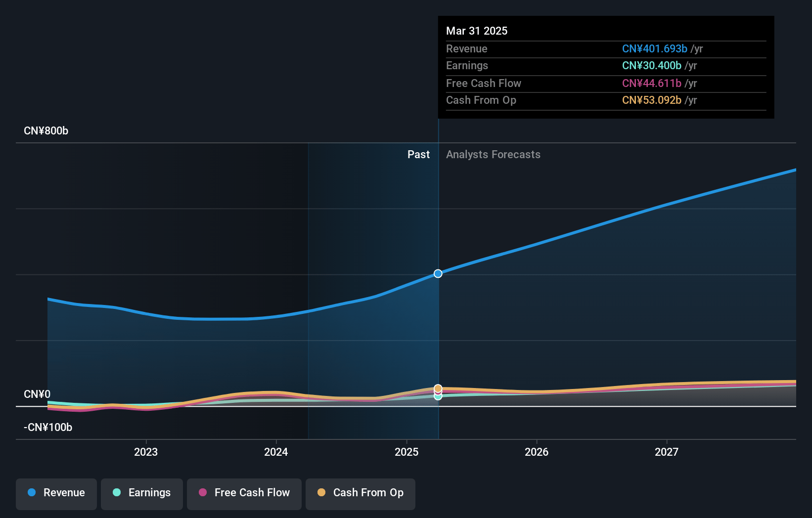812x518 pixels.
Task: Select the 2023 x-axis label
Action: [x=146, y=452]
